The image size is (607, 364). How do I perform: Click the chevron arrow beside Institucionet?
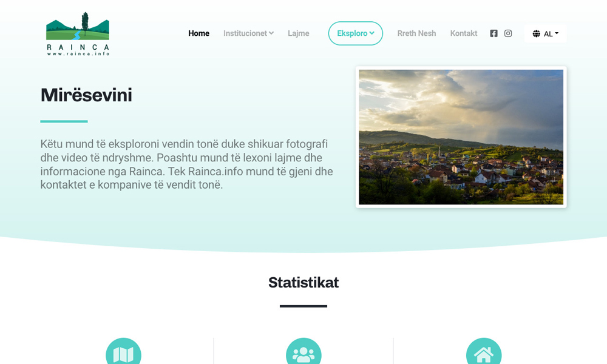pos(271,33)
